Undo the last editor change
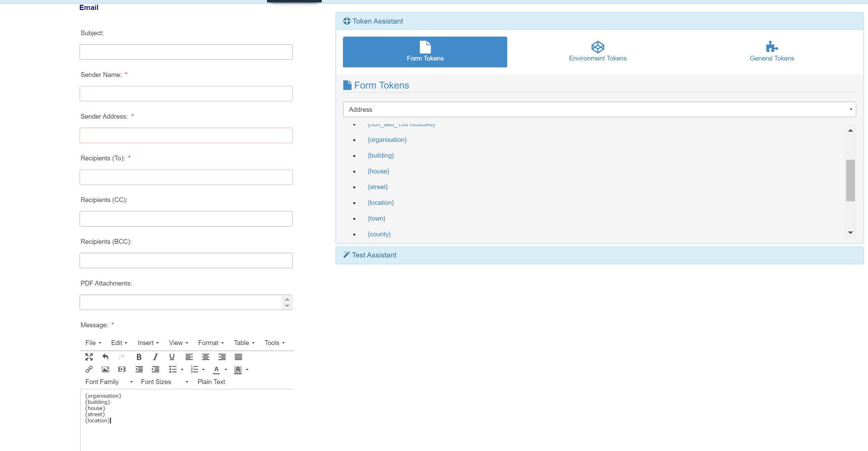 [x=105, y=357]
